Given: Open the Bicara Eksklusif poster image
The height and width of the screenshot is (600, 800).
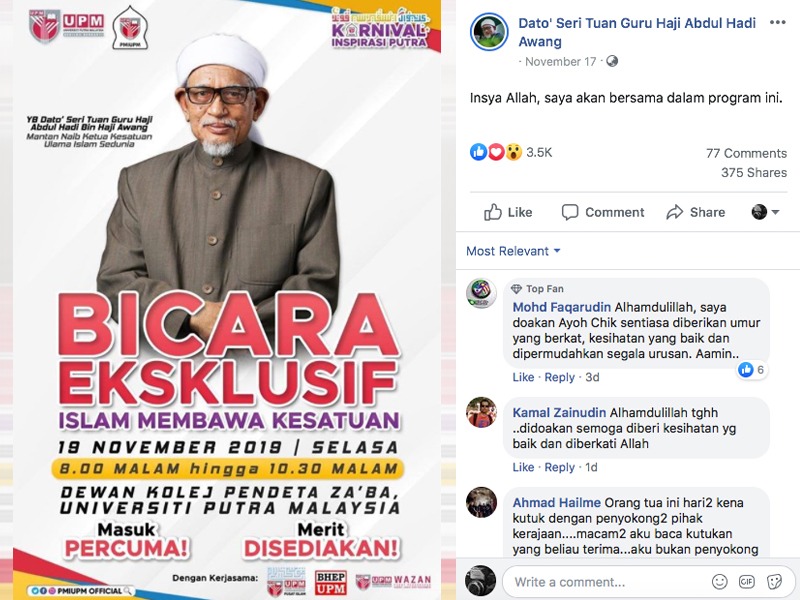Looking at the screenshot, I should [227, 300].
